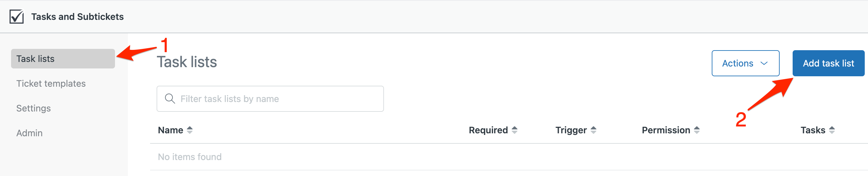Image resolution: width=868 pixels, height=176 pixels.
Task: Select the Admin sidebar item
Action: (29, 133)
